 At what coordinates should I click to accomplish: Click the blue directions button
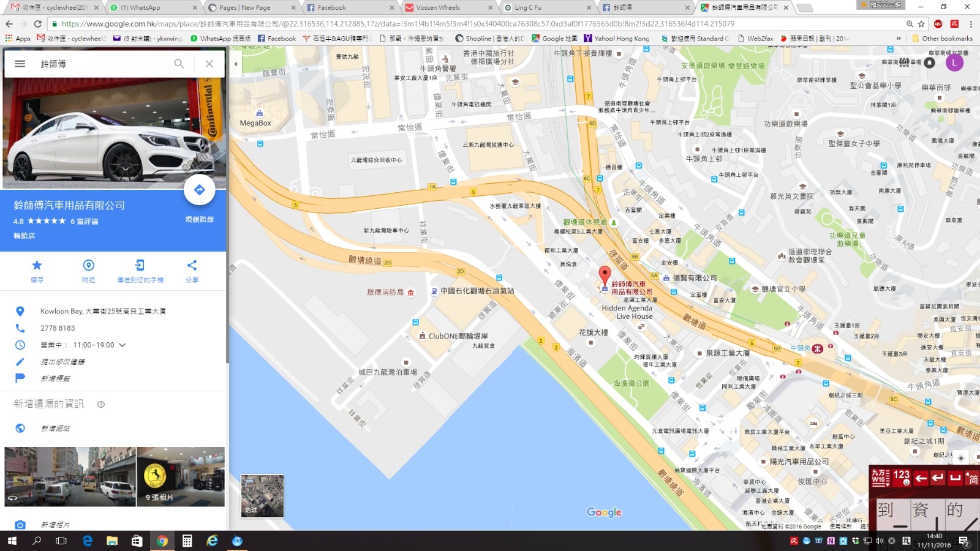coord(199,190)
